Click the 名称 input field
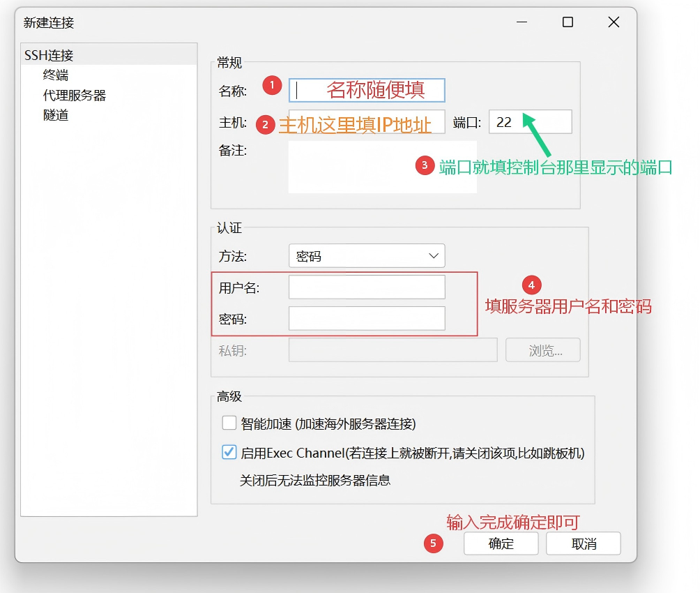The height and width of the screenshot is (593, 700). pos(367,90)
